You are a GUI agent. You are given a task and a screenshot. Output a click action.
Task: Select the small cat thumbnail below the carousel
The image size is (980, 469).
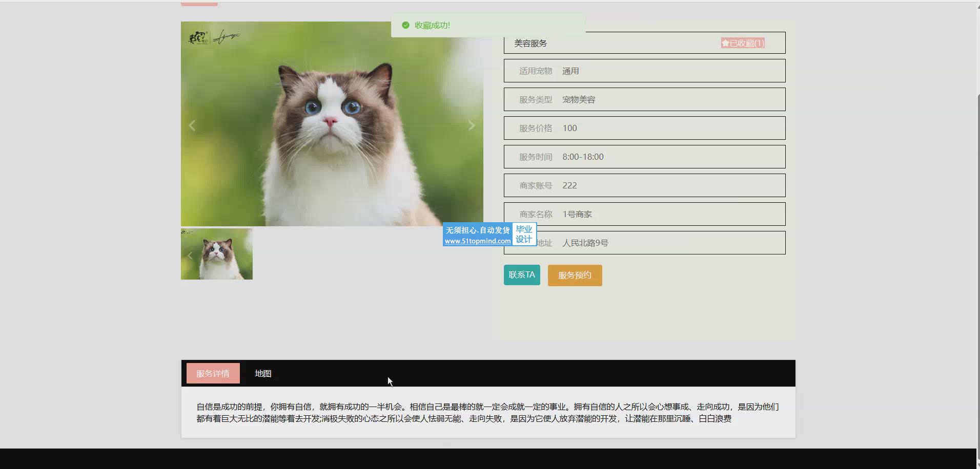[x=217, y=254]
